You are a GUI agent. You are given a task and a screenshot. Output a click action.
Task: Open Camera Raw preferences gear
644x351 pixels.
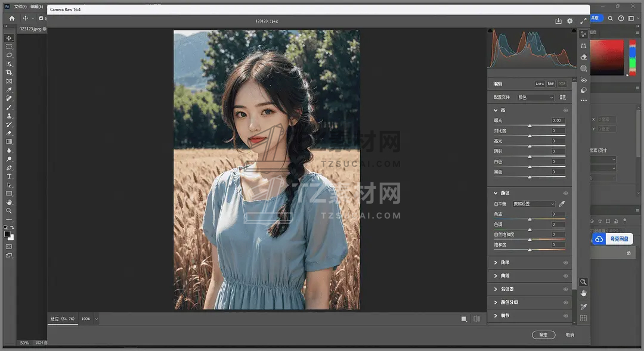569,21
